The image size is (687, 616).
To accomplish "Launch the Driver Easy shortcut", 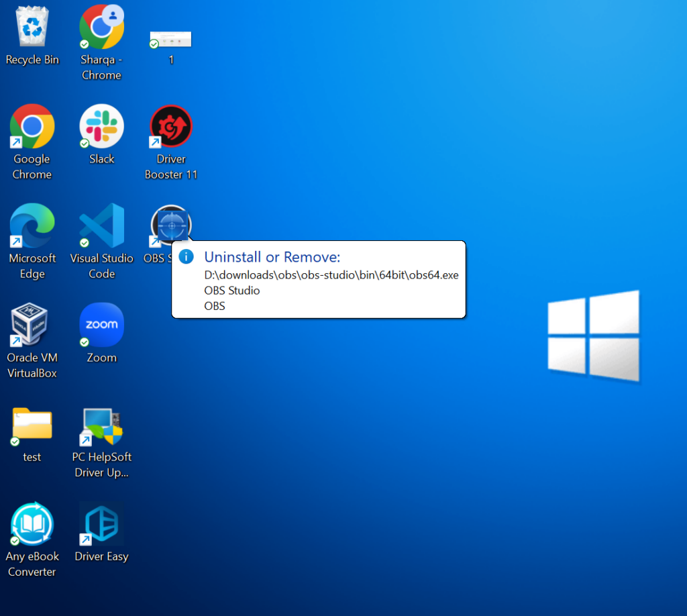I will click(102, 523).
